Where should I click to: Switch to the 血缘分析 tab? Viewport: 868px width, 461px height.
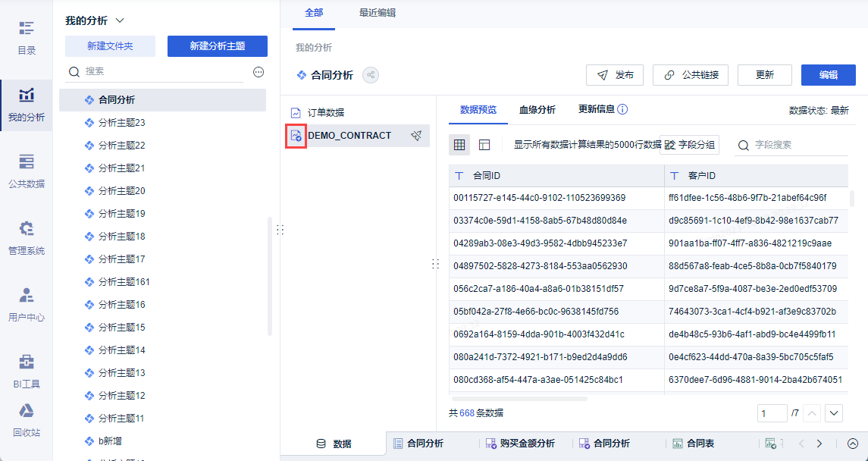coord(537,110)
